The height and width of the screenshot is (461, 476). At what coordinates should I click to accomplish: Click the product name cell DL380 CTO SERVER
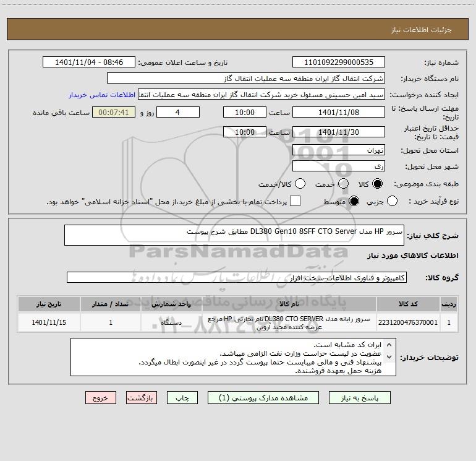coord(289,322)
